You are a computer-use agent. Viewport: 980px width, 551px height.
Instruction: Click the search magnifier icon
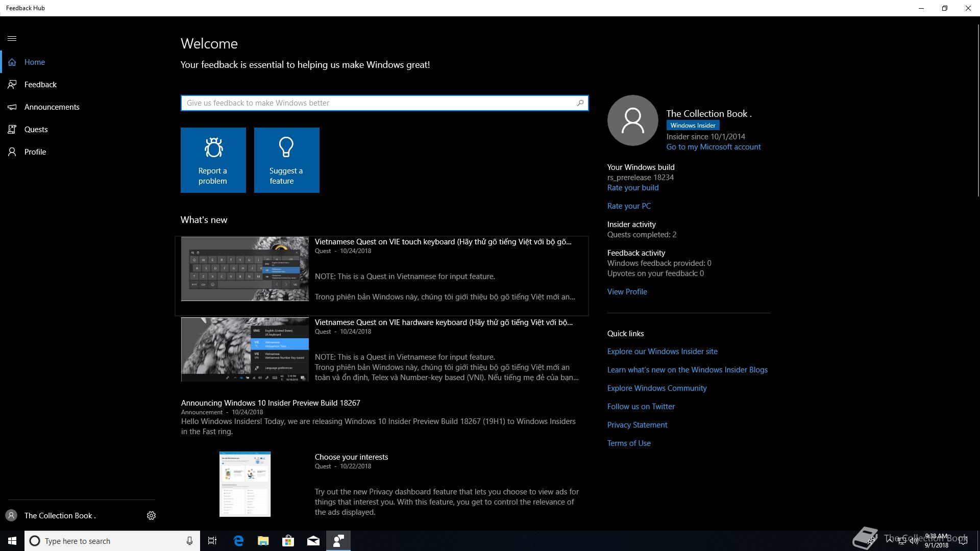tap(580, 103)
